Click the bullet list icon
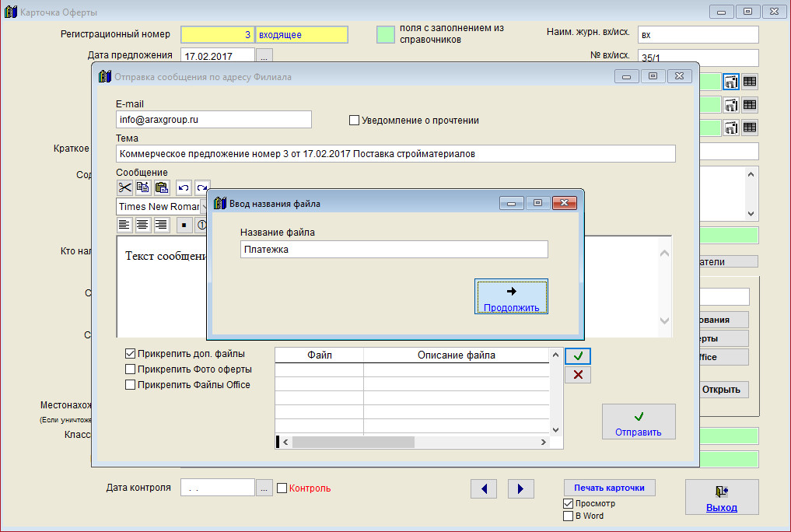The width and height of the screenshot is (791, 532). (184, 225)
